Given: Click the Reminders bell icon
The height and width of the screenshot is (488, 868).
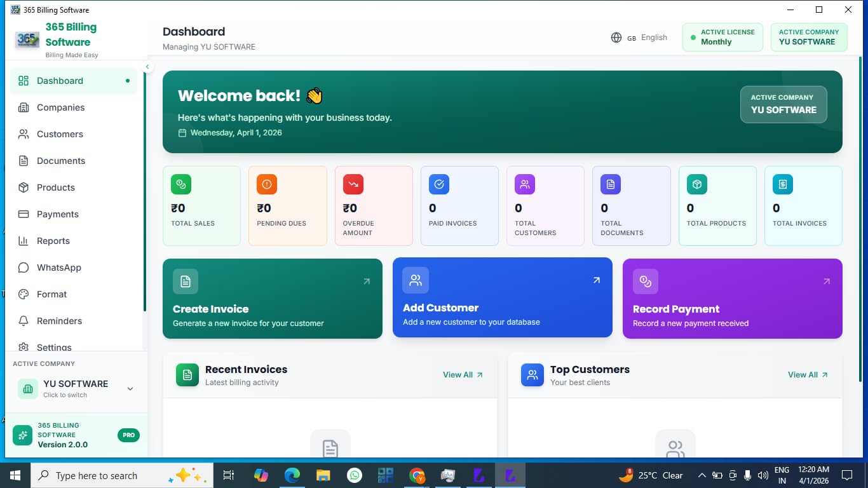Looking at the screenshot, I should pos(24,321).
